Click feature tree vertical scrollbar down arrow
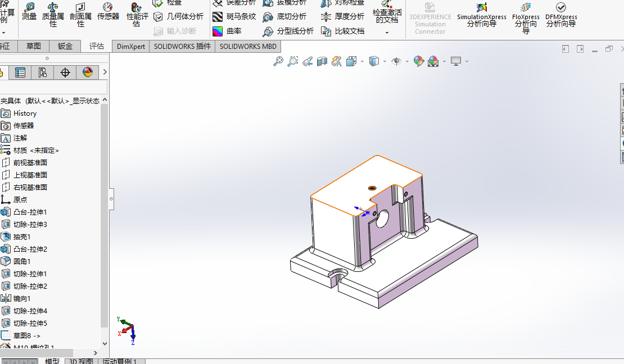624x364 pixels. [105, 344]
